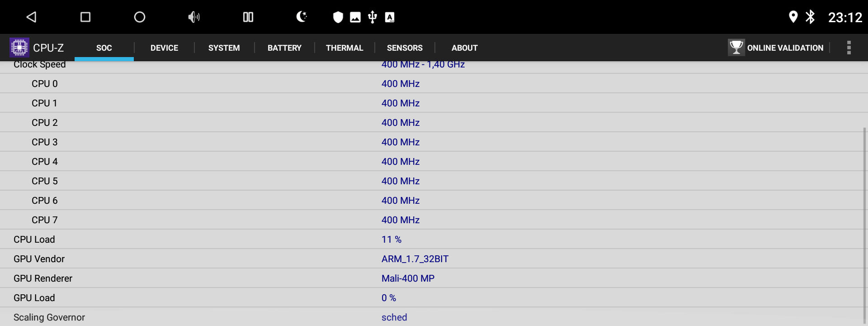Click the GPU Vendor label
Viewport: 868px width, 326px height.
point(39,259)
